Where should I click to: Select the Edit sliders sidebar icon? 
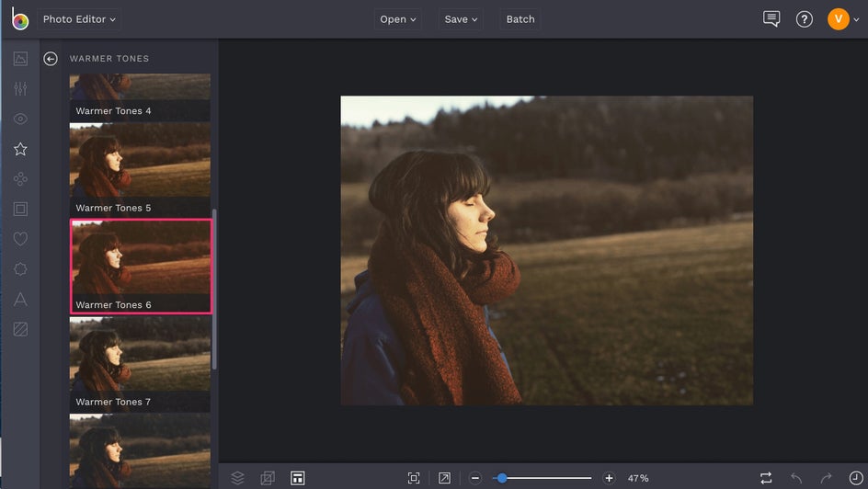coord(20,89)
